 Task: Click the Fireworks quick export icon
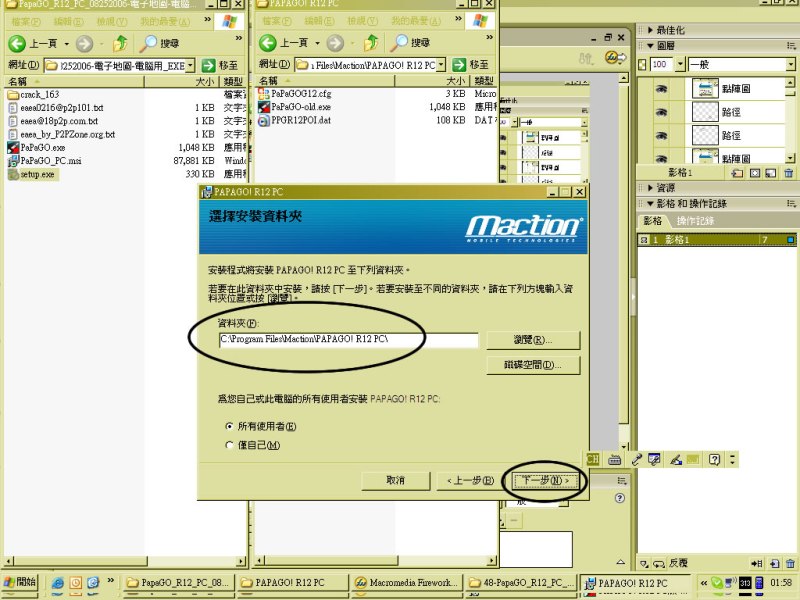coord(615,58)
